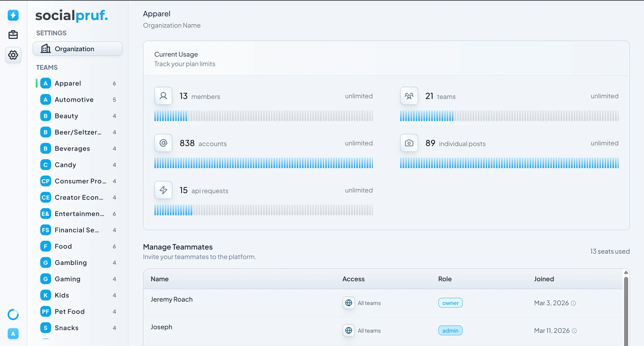Click the Name column header
This screenshot has width=644, height=346.
pos(160,279)
